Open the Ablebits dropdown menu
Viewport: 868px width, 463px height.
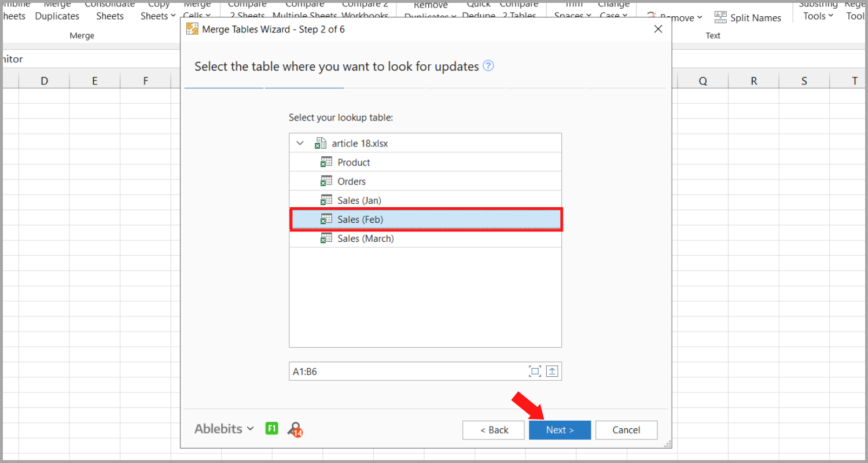[224, 429]
